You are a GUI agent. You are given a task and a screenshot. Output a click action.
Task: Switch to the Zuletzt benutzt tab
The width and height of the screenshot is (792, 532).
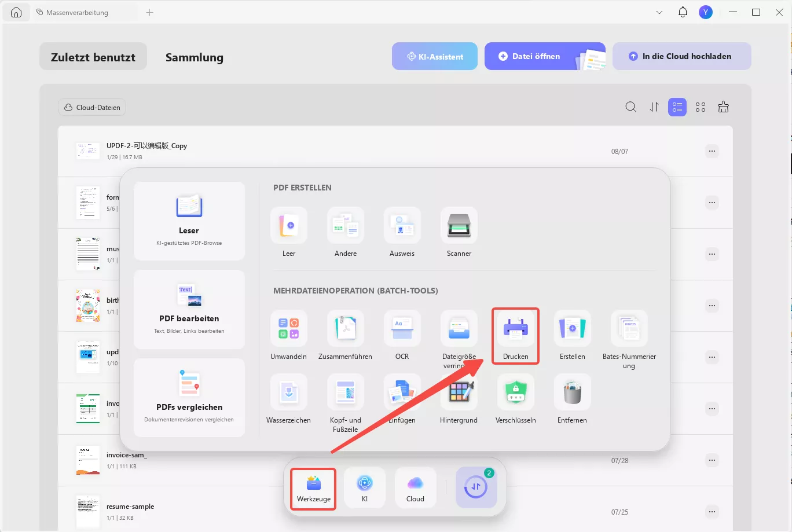click(x=93, y=57)
